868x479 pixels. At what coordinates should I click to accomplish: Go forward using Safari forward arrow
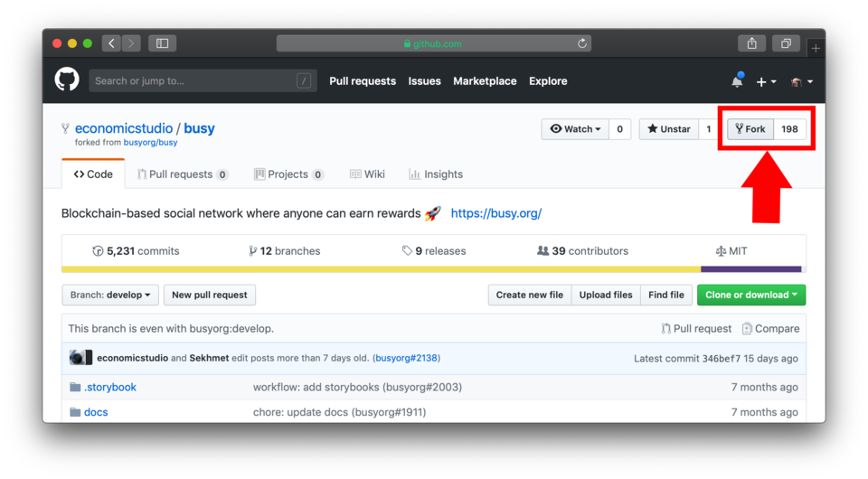pos(131,43)
